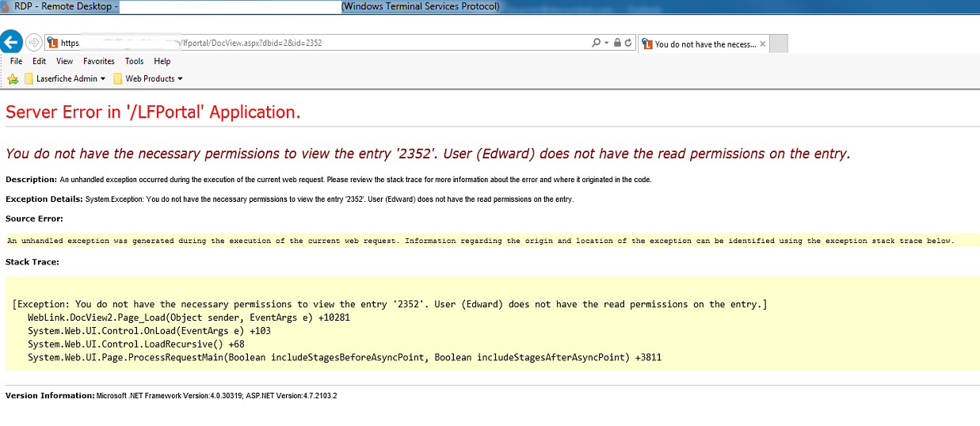Click the 'Source Error:' label
Viewport: 980px width, 426px height.
point(34,219)
